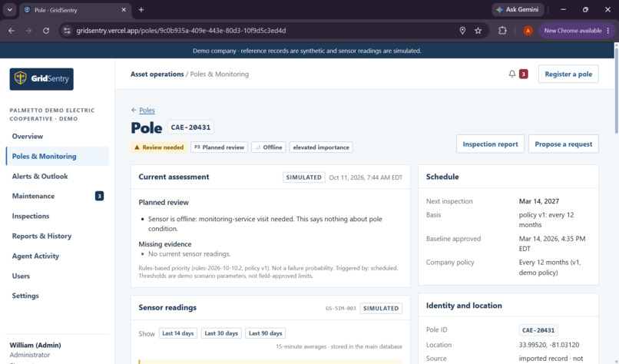Image resolution: width=619 pixels, height=364 pixels.
Task: Click the Mar 14, 2027 next inspection date
Action: point(539,201)
